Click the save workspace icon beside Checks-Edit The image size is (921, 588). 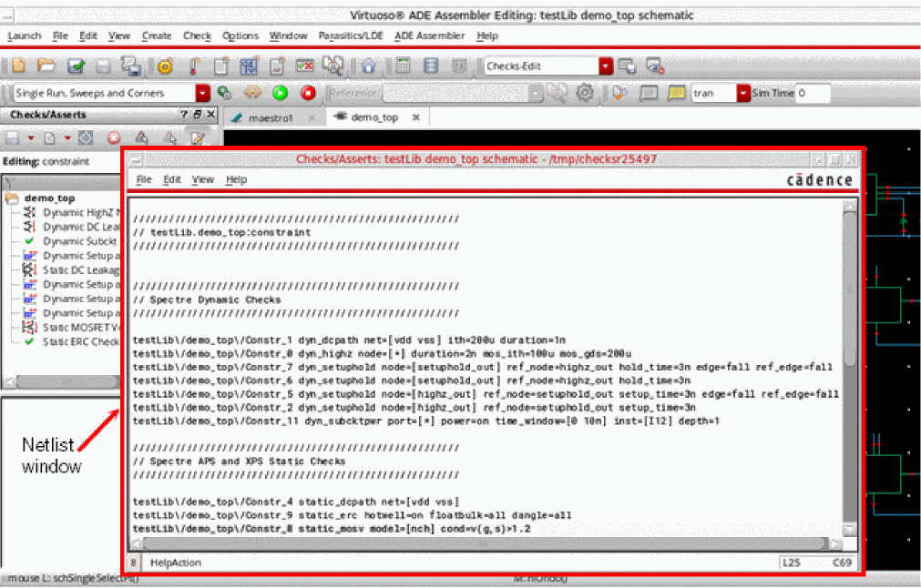(x=628, y=66)
